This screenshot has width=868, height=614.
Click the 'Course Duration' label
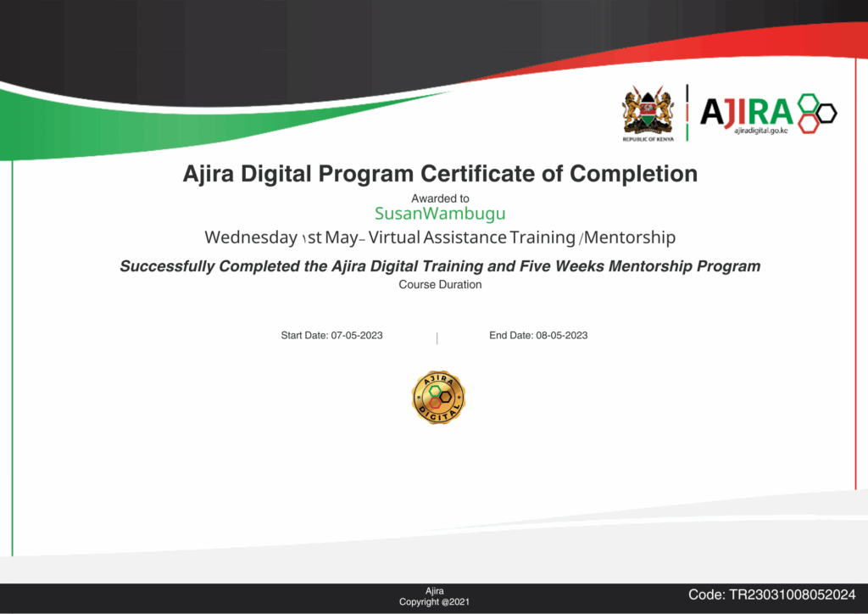click(x=440, y=285)
